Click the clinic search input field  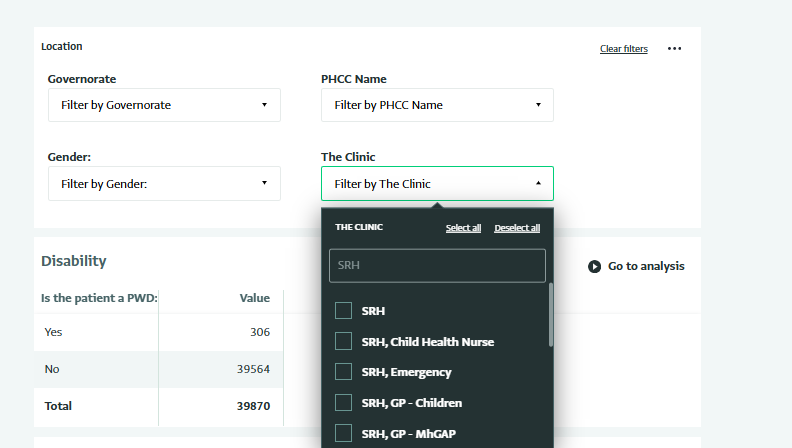(437, 266)
